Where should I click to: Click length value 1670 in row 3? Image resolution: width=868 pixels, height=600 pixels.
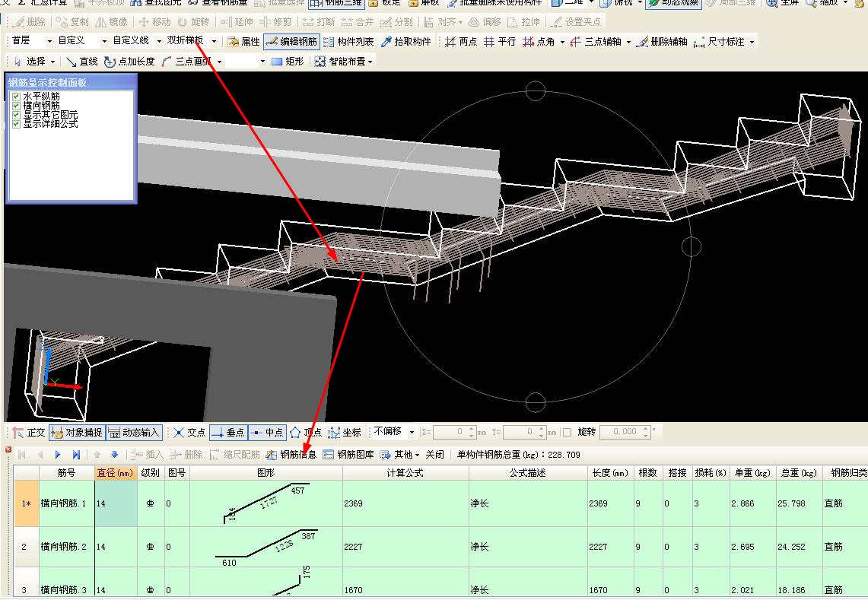(x=598, y=590)
